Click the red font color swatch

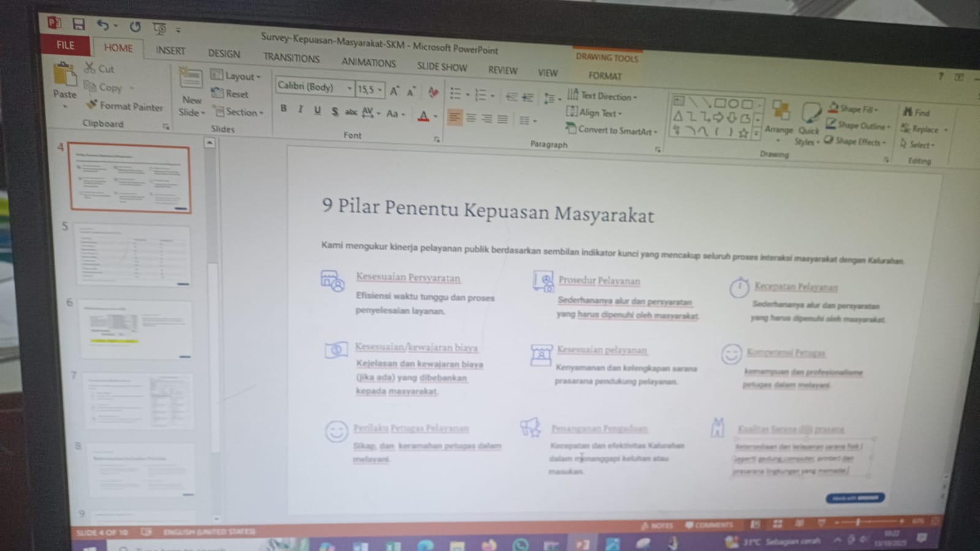coord(424,116)
